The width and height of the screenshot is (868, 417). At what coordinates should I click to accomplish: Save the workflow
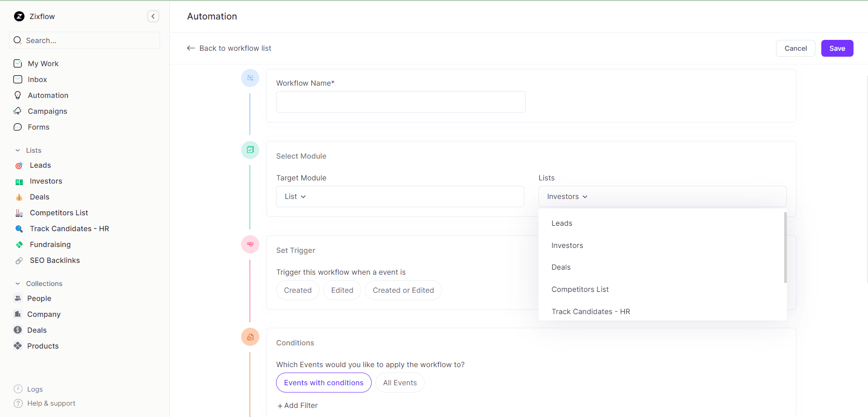point(837,48)
